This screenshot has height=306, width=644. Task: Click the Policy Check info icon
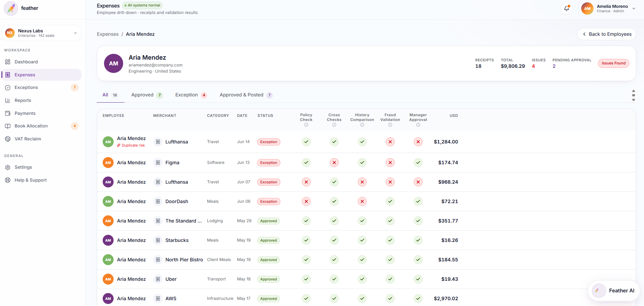[x=306, y=125]
